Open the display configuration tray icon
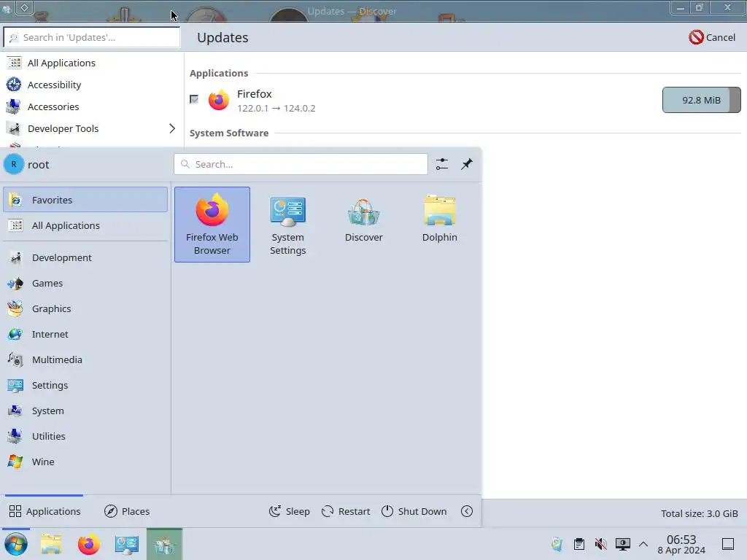This screenshot has width=747, height=560. 623,544
